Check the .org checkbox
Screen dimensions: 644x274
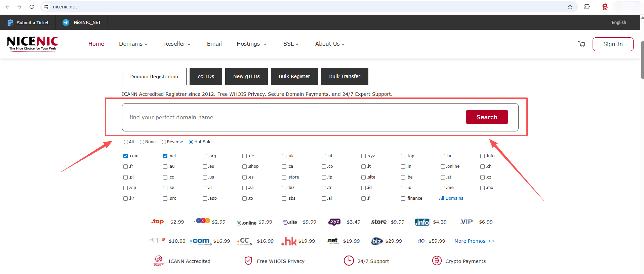(205, 156)
